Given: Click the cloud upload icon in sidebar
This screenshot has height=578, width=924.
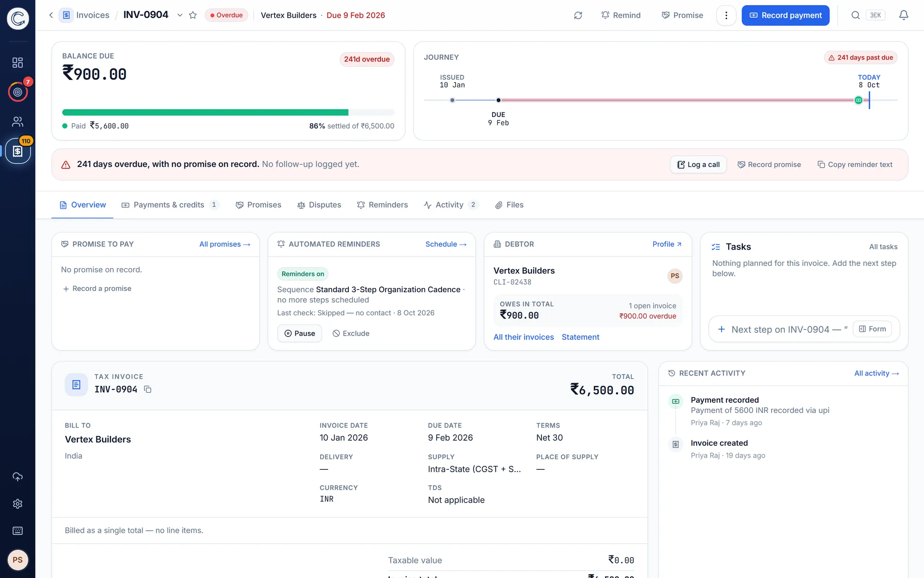Looking at the screenshot, I should tap(18, 477).
